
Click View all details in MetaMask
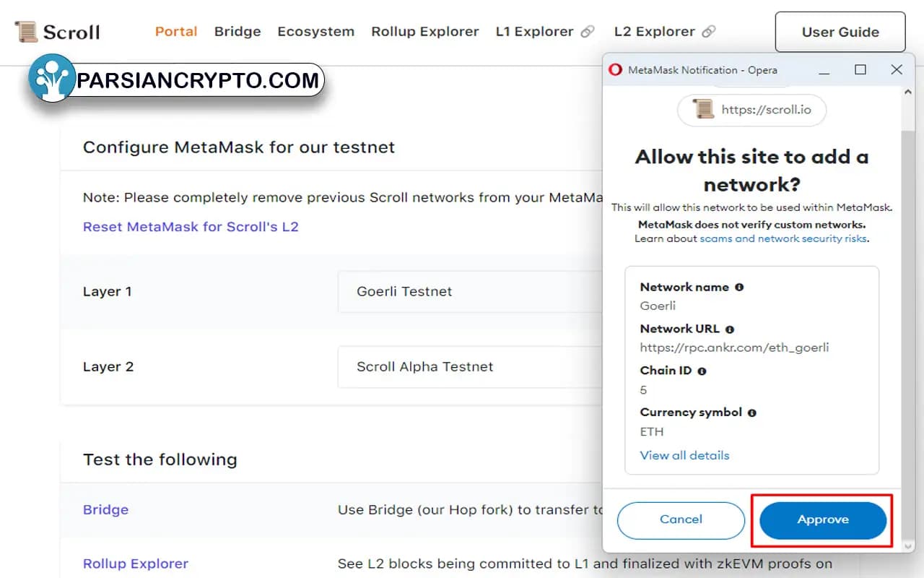(684, 455)
